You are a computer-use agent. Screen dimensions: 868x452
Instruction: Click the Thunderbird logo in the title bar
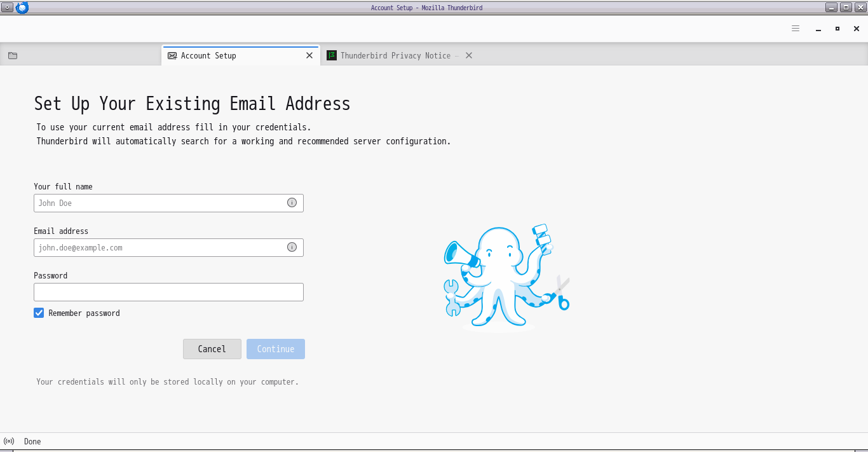(x=22, y=8)
